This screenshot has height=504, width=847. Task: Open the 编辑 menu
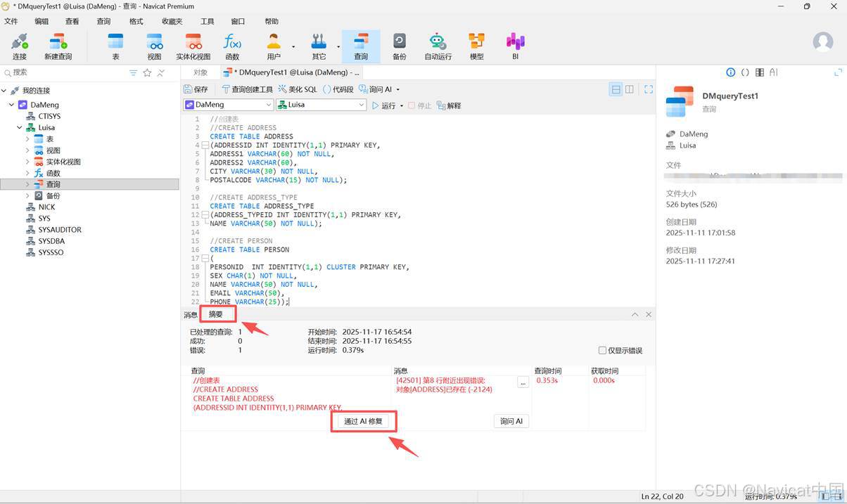tap(42, 21)
